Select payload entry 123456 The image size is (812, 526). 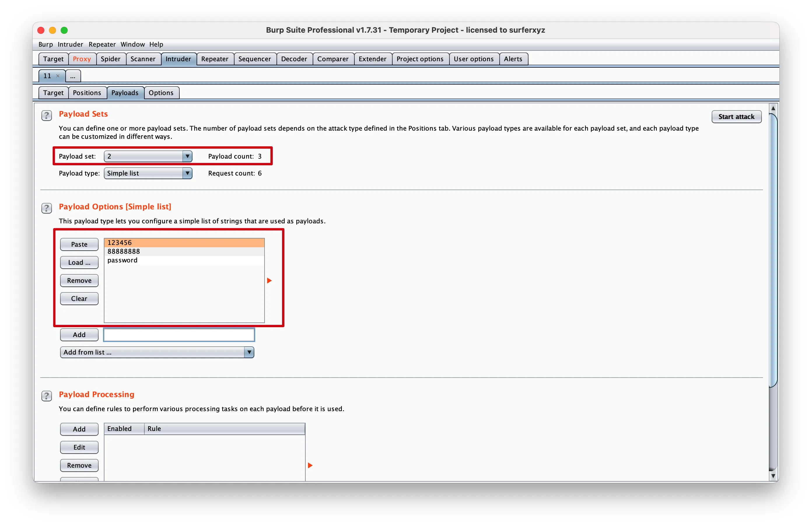pos(184,243)
